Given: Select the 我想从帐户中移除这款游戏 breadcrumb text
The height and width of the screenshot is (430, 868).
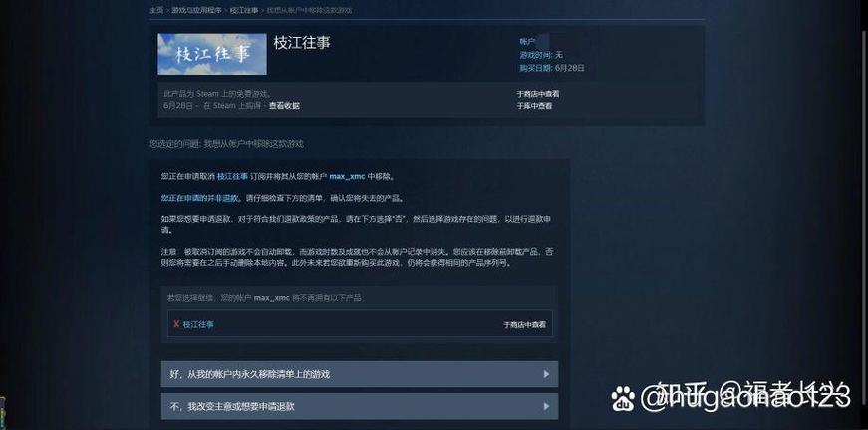Looking at the screenshot, I should tap(309, 10).
